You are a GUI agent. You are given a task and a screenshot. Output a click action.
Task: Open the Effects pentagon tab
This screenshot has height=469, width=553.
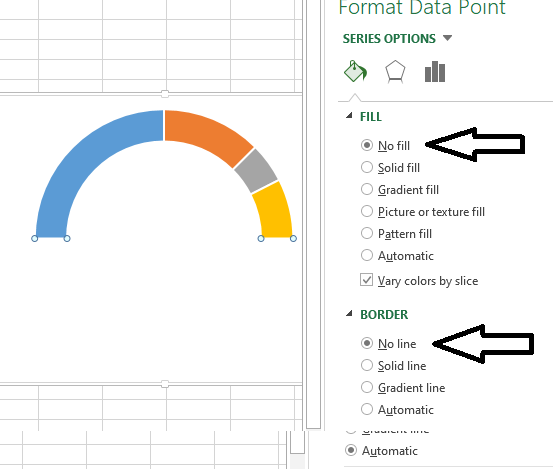pyautogui.click(x=395, y=72)
